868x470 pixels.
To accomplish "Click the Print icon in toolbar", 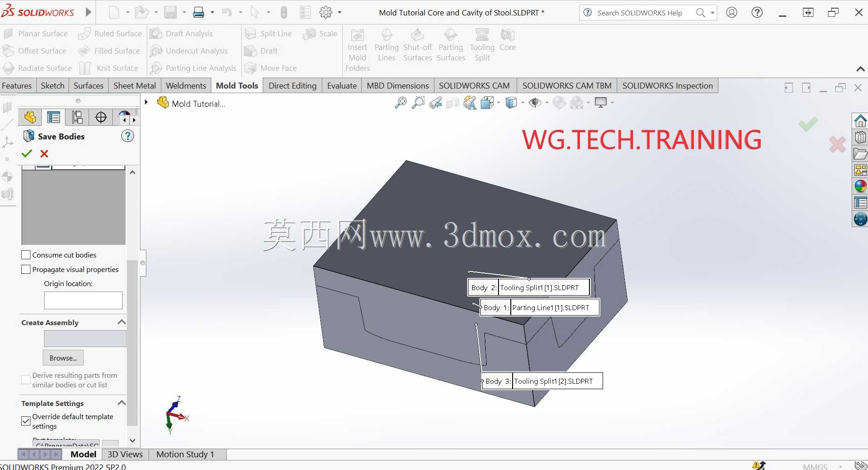I will pyautogui.click(x=199, y=12).
